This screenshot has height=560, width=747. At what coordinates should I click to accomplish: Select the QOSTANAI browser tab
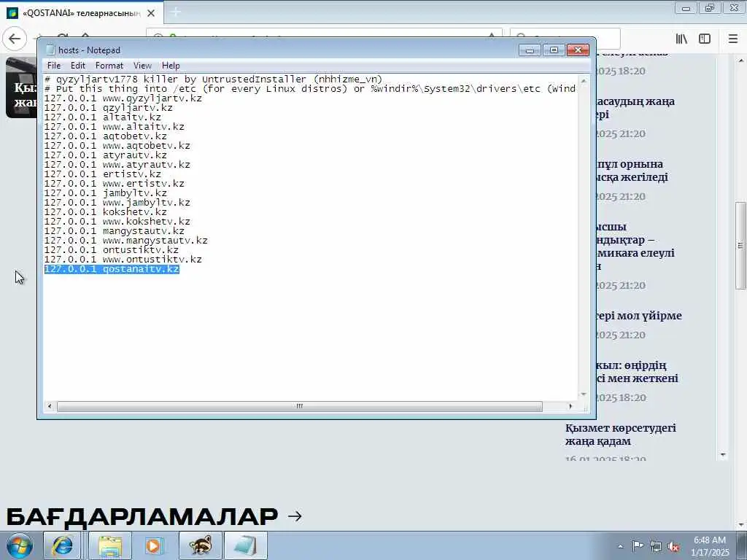pos(81,13)
